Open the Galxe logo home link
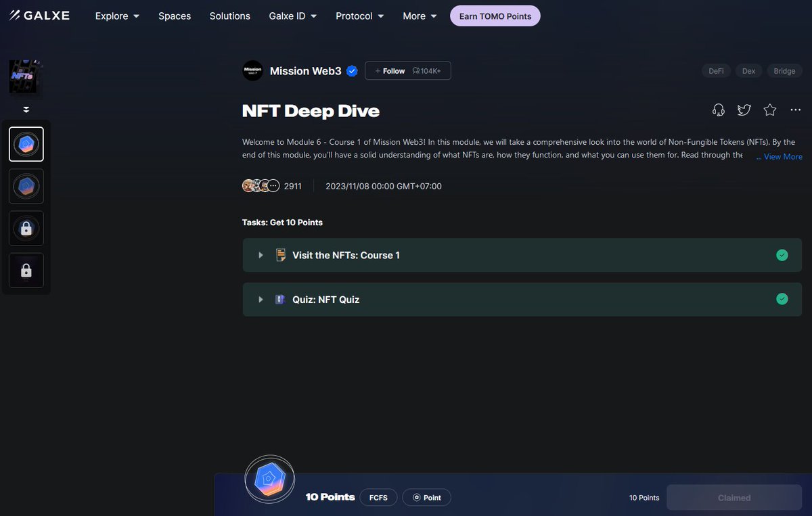The width and height of the screenshot is (812, 516). pyautogui.click(x=39, y=16)
